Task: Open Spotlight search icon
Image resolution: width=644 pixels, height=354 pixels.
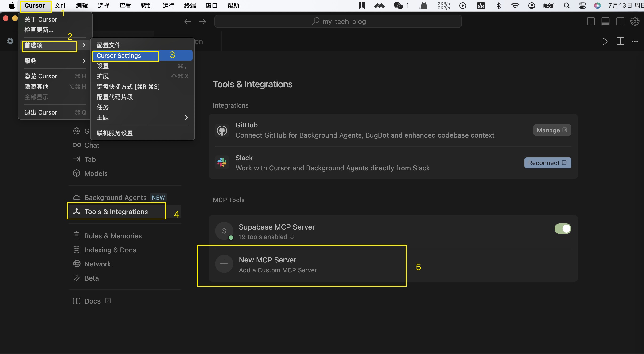Action: 567,5
